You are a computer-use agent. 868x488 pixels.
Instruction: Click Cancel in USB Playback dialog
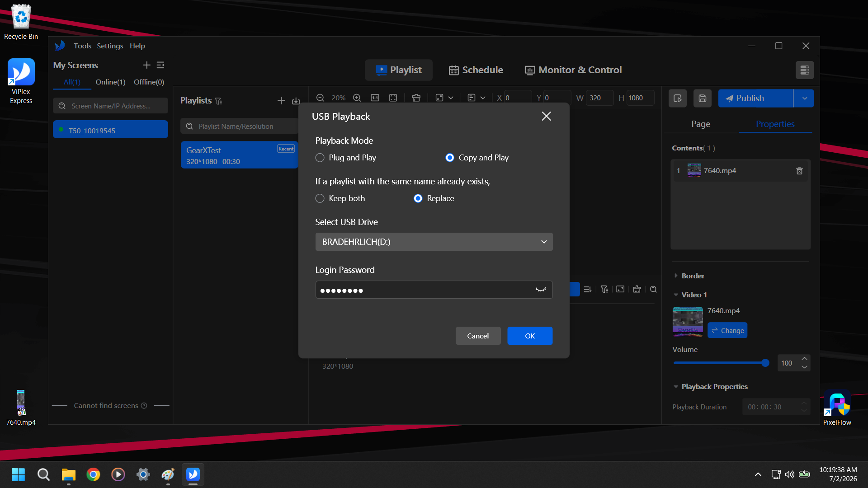(478, 336)
